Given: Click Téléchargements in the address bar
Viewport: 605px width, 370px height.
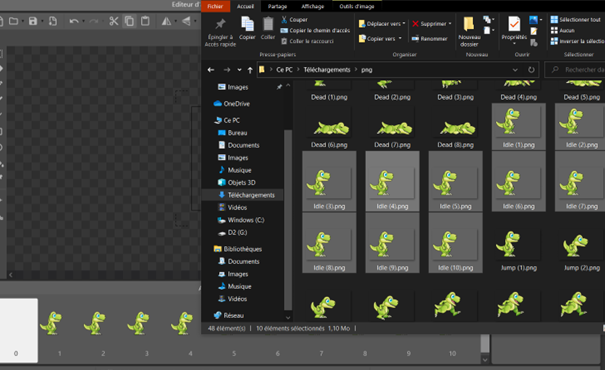Looking at the screenshot, I should pos(327,70).
